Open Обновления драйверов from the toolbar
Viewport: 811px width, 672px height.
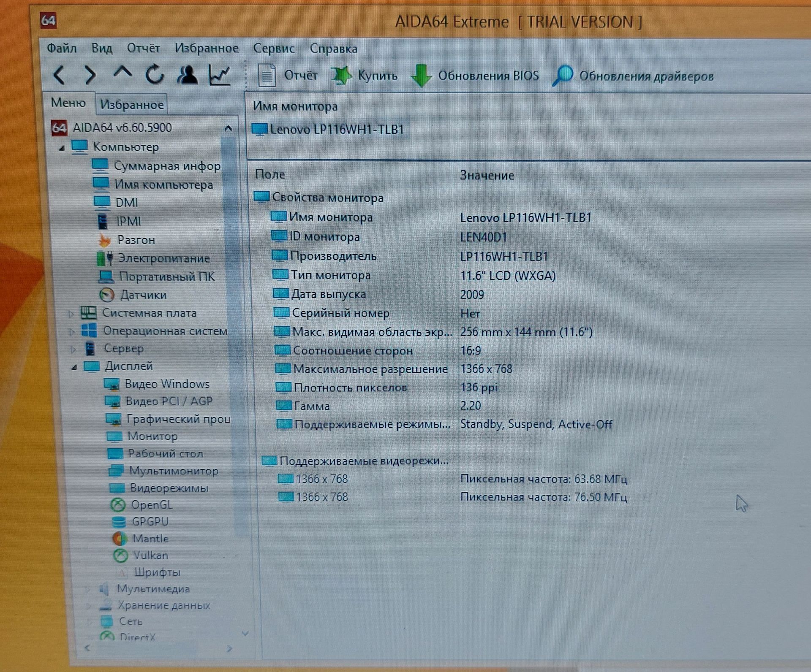(x=633, y=76)
